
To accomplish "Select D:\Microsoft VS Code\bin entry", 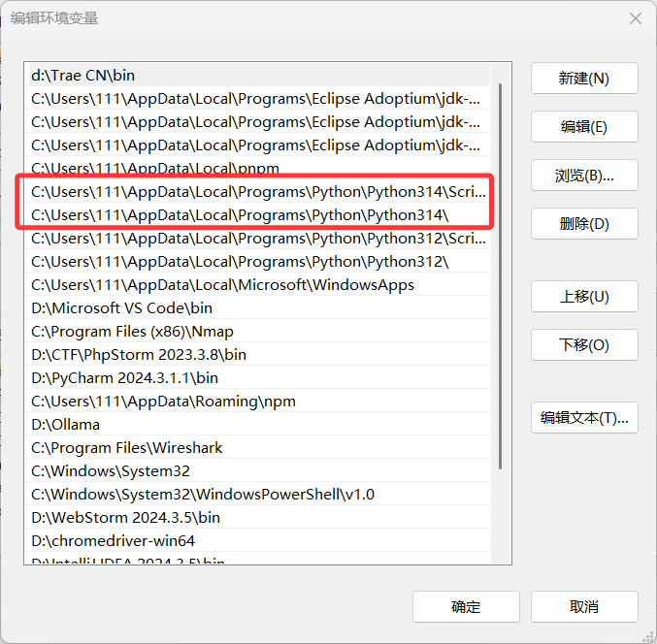I will (x=257, y=308).
